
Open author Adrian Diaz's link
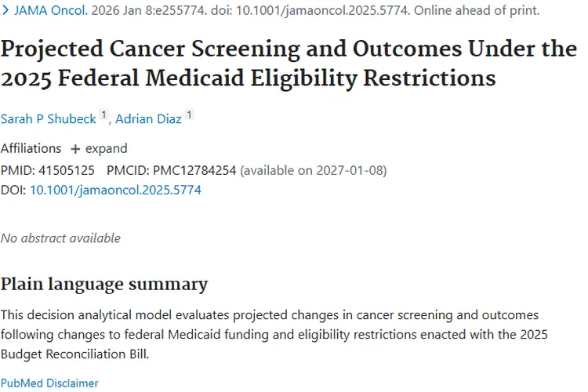click(x=150, y=119)
